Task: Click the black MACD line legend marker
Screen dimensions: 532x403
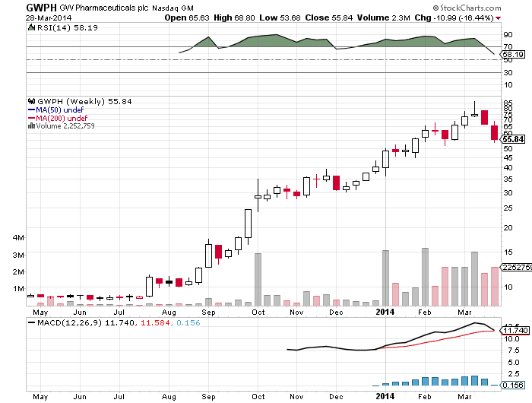Action: coord(32,322)
